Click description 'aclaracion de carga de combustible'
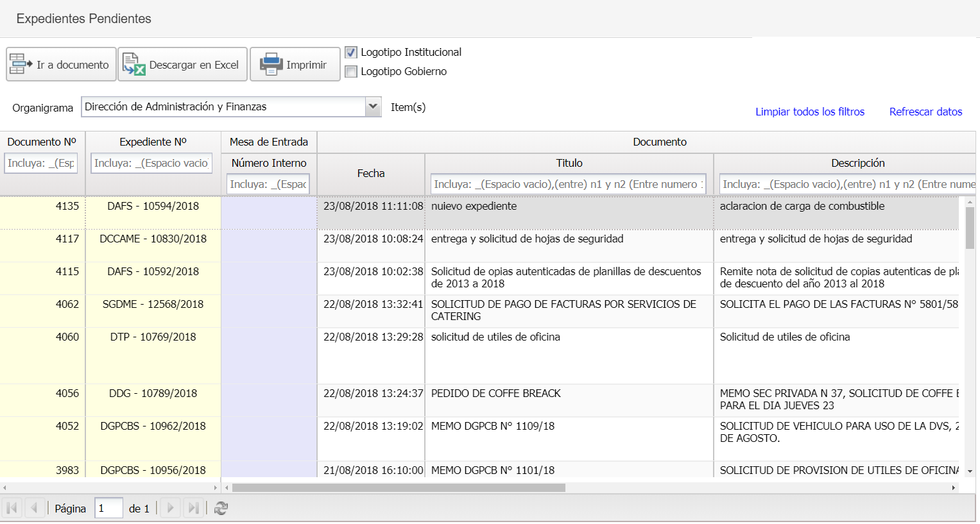Screen dimensions: 980x524 pos(802,206)
